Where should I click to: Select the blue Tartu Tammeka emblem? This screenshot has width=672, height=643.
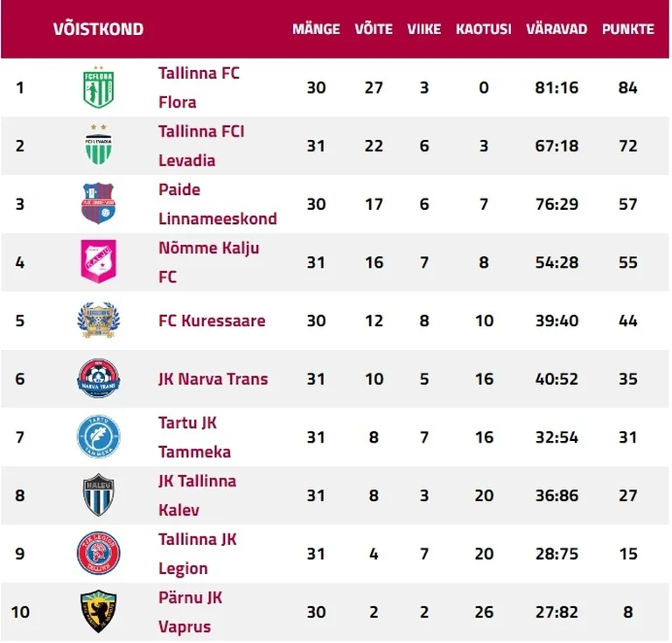click(x=98, y=437)
